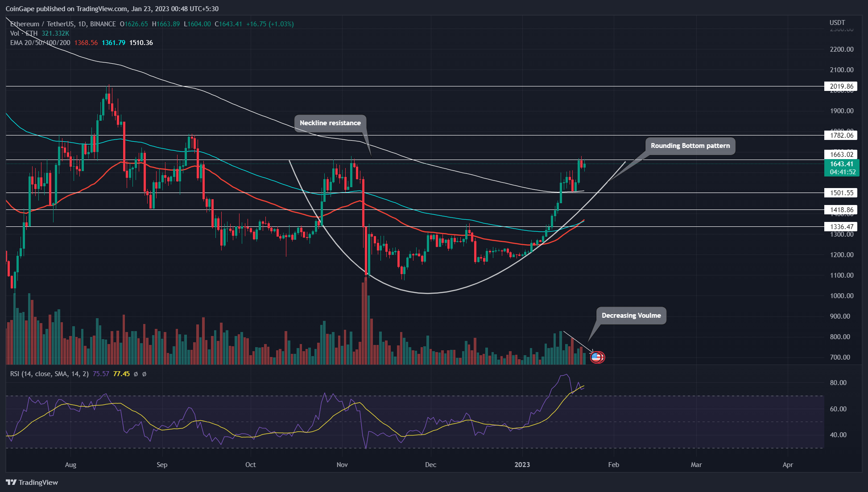This screenshot has height=492, width=868.
Task: Click the Mar label on time axis
Action: point(696,465)
